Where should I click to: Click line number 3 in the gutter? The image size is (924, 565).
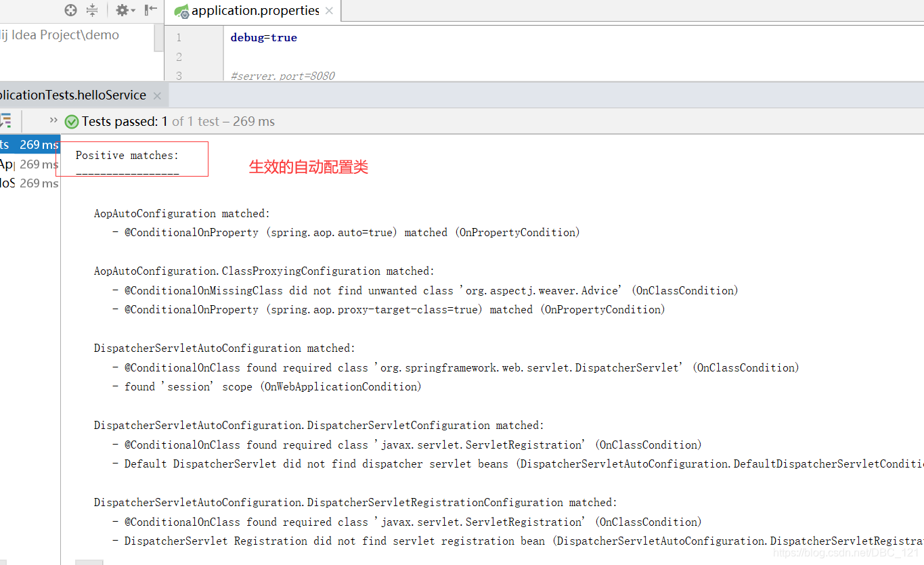click(x=179, y=76)
